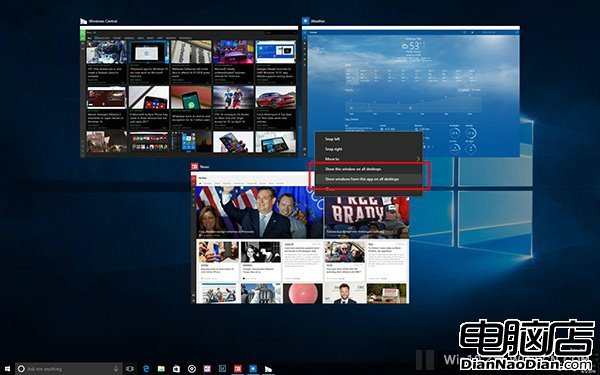Open the blue Weather taskbar icon
Viewport: 600px width, 375px height.
253,368
